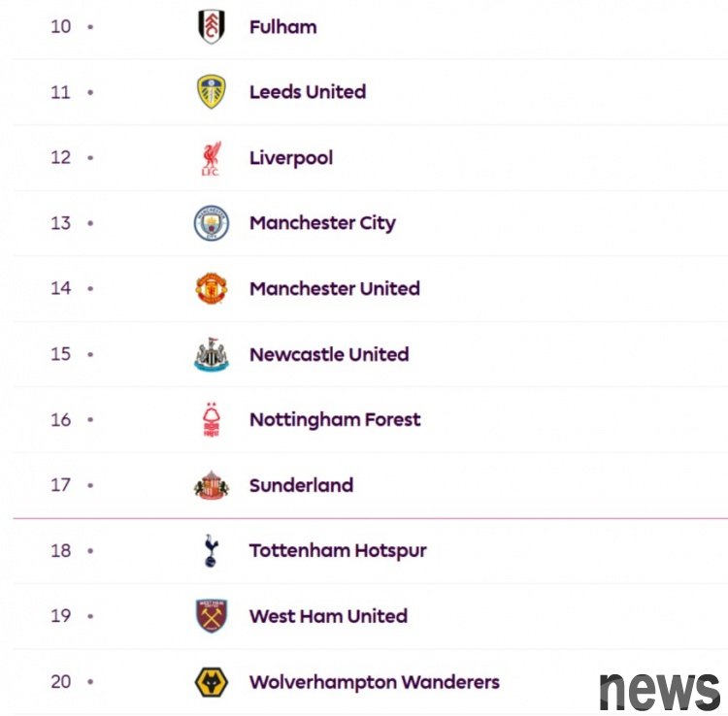
Task: Click the Nottingham Forest tree logo
Action: click(x=212, y=419)
